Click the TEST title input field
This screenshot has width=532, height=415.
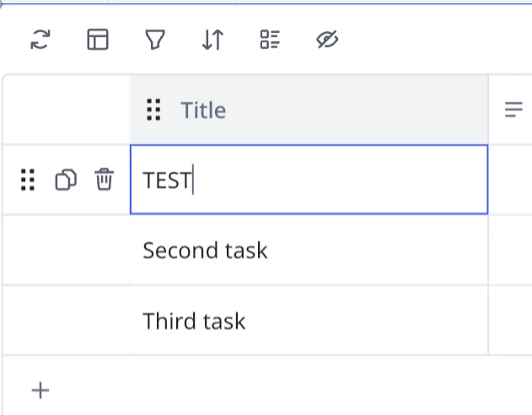point(309,180)
